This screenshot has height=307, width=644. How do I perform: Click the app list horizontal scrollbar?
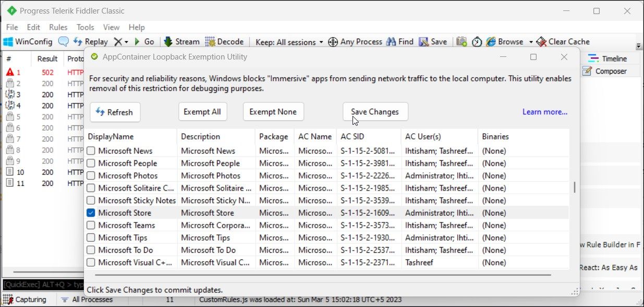322,274
